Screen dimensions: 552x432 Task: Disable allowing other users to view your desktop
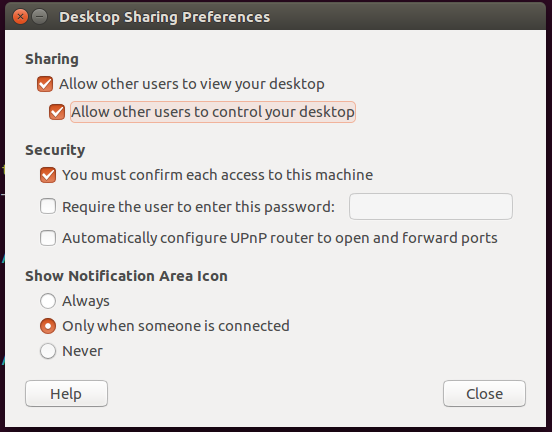[45, 84]
